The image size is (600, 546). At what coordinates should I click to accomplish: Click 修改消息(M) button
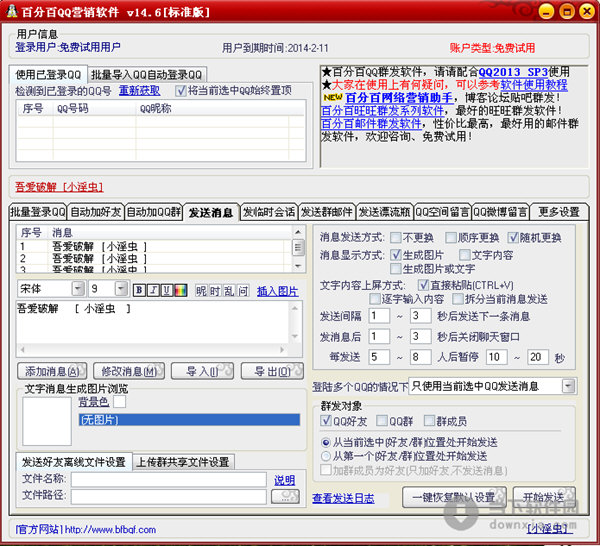[129, 371]
